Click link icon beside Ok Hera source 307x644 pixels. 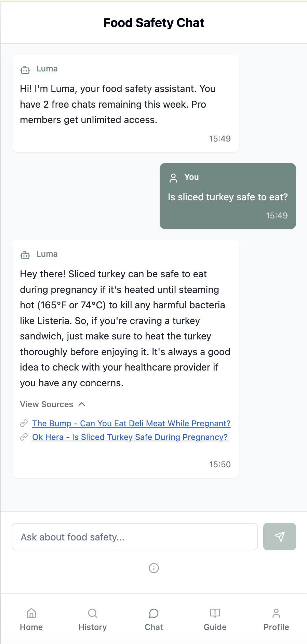(24, 437)
